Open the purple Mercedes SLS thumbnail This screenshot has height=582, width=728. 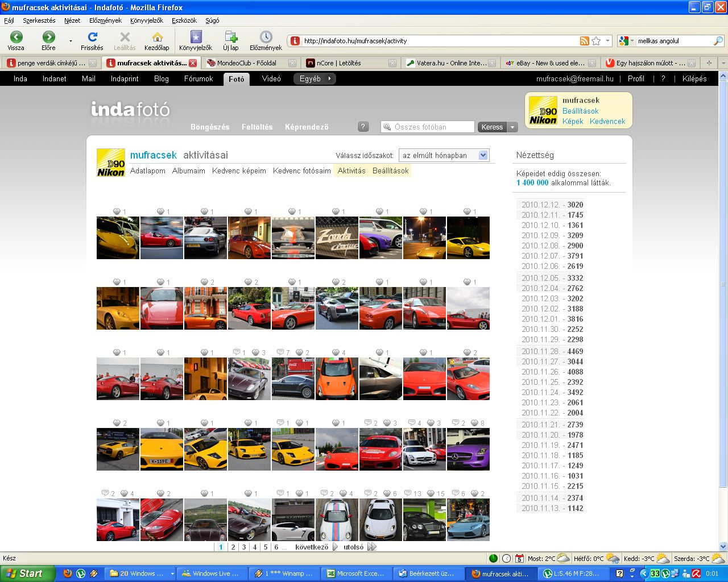click(469, 449)
